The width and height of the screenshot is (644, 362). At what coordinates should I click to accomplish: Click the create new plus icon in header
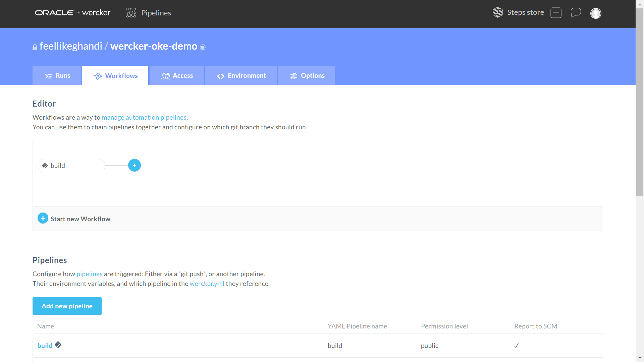click(x=556, y=13)
